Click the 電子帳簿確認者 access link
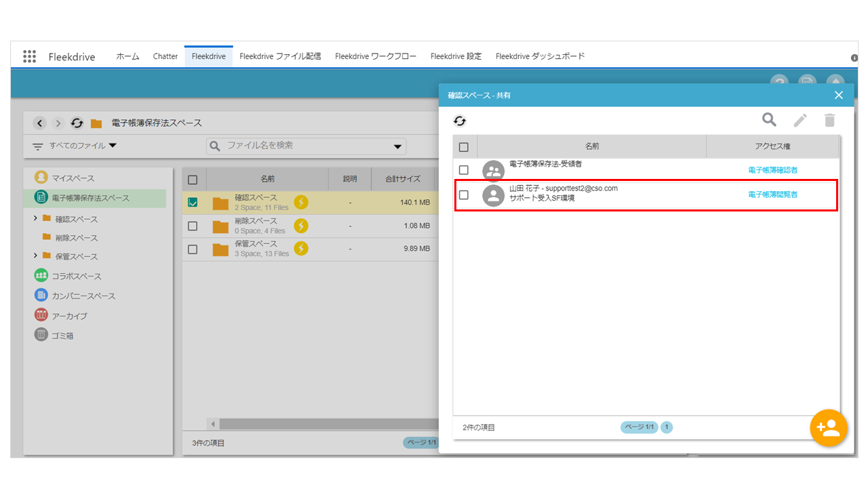 pos(772,170)
